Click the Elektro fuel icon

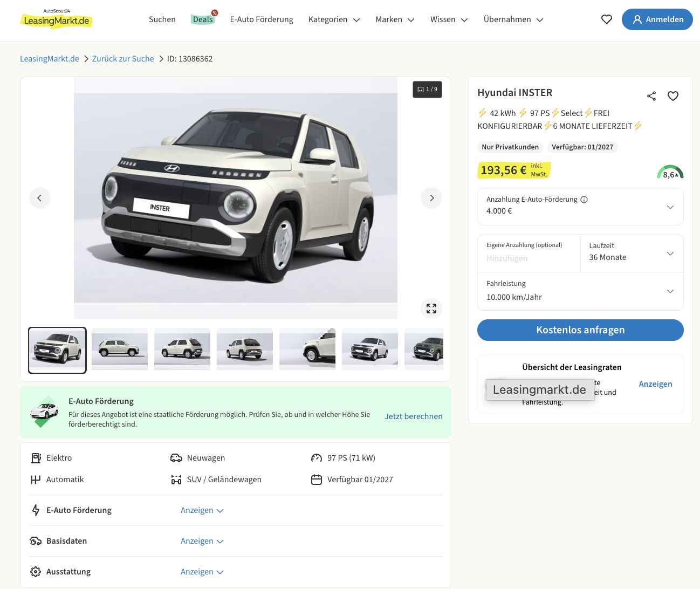coord(36,458)
